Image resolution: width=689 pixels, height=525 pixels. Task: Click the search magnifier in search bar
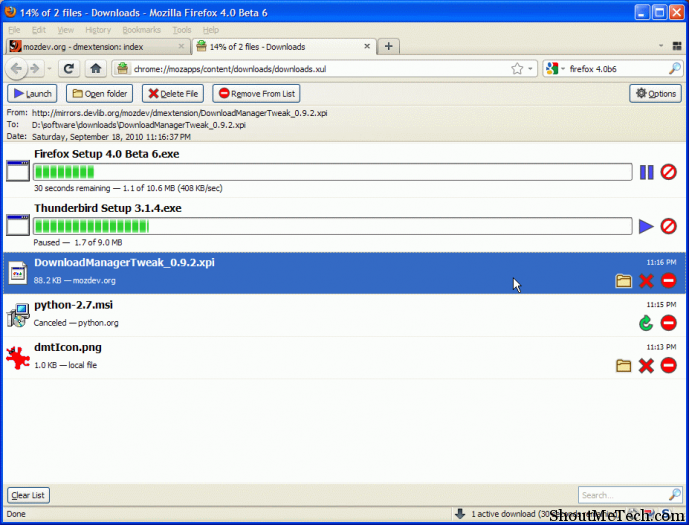pyautogui.click(x=674, y=69)
